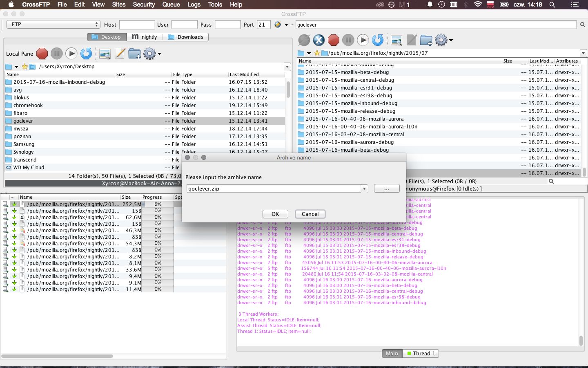
Task: Click the red stop icon in remote toolbar
Action: [x=334, y=40]
